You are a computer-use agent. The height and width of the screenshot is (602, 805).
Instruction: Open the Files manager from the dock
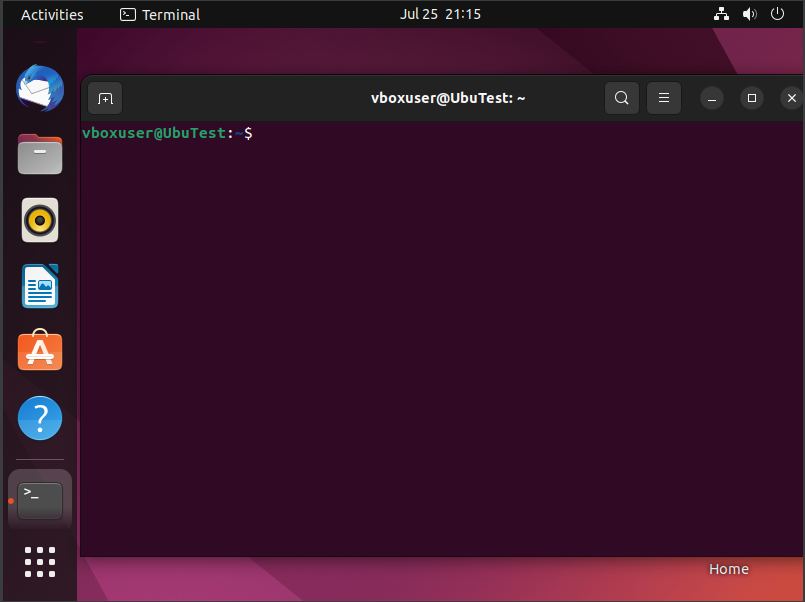(40, 154)
